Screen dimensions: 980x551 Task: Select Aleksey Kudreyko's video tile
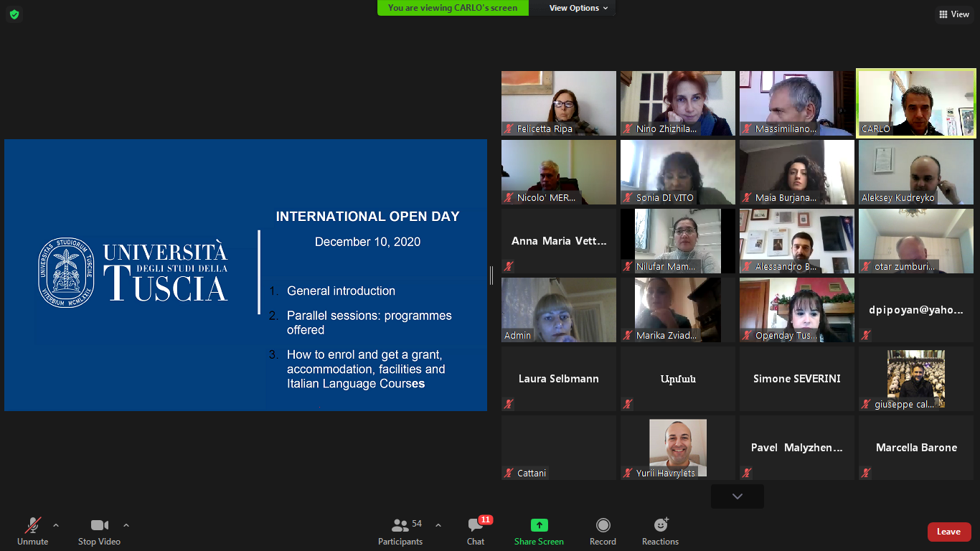tap(916, 172)
